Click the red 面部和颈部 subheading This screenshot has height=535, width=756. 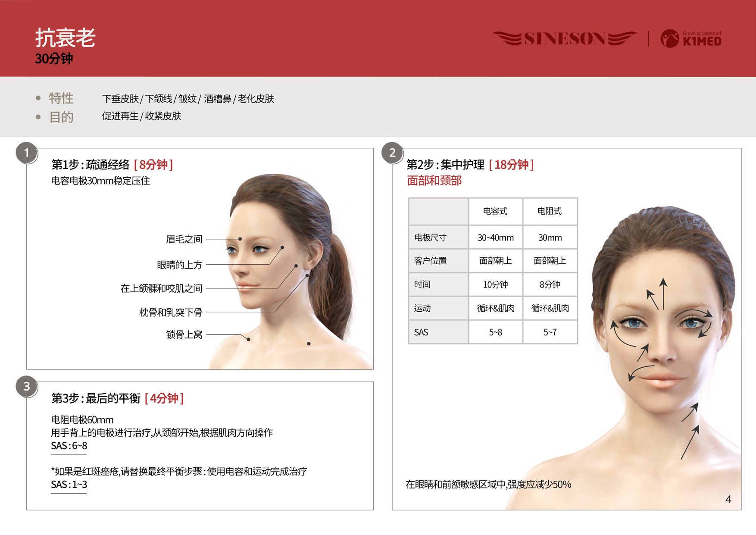click(x=434, y=181)
